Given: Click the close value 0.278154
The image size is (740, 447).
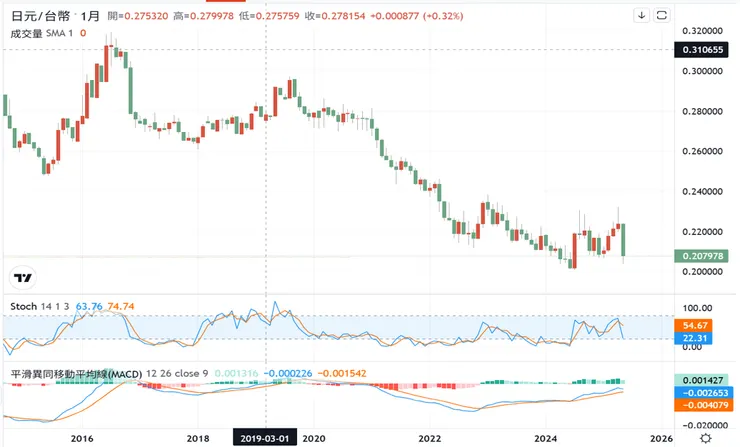Looking at the screenshot, I should 343,16.
